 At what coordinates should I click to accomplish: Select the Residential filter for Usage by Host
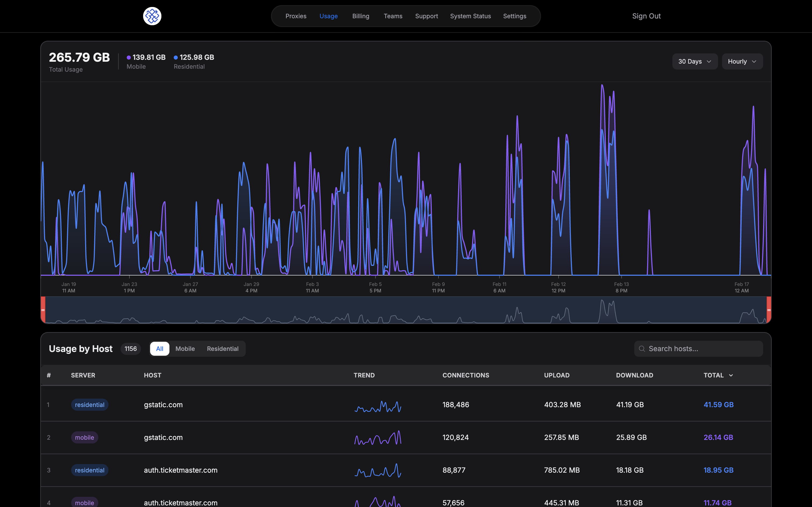pos(223,349)
